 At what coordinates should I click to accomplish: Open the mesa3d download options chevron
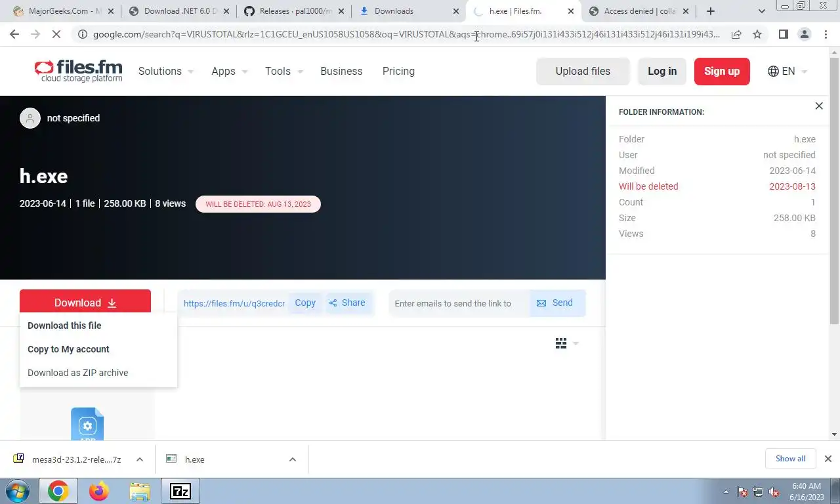[x=140, y=459]
